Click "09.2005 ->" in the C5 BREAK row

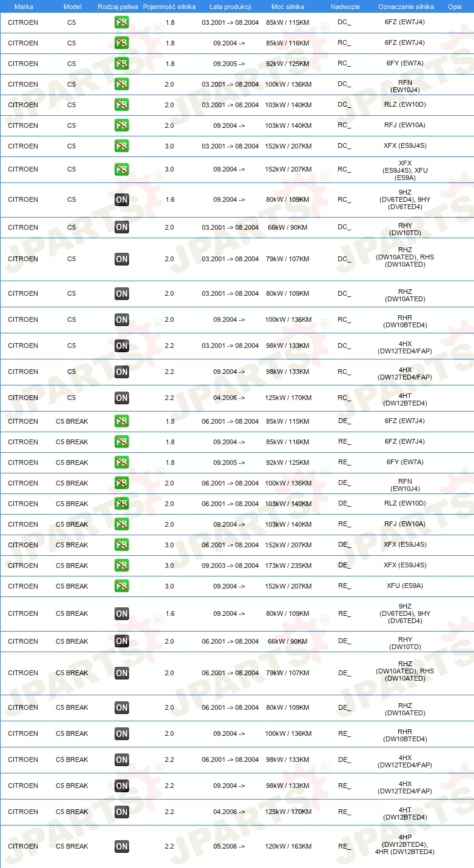point(229,462)
